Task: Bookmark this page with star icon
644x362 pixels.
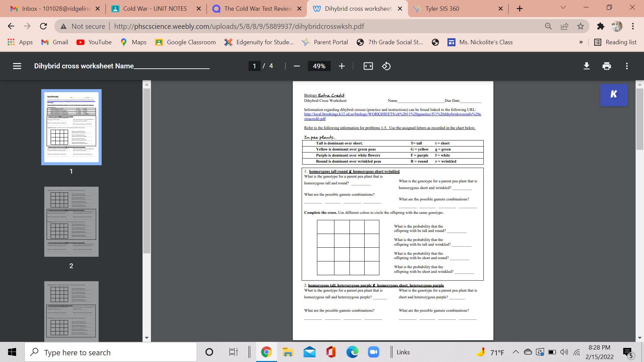Action: coord(581,26)
